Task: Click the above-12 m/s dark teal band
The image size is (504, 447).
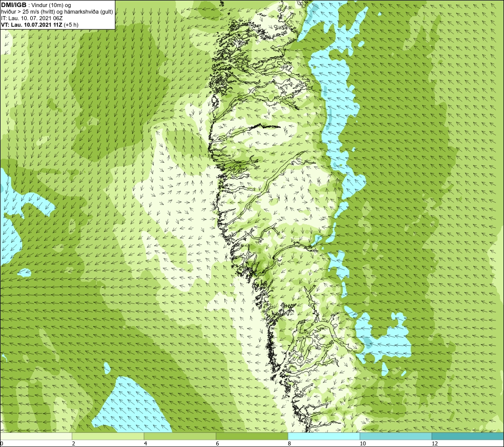Action: point(468,436)
